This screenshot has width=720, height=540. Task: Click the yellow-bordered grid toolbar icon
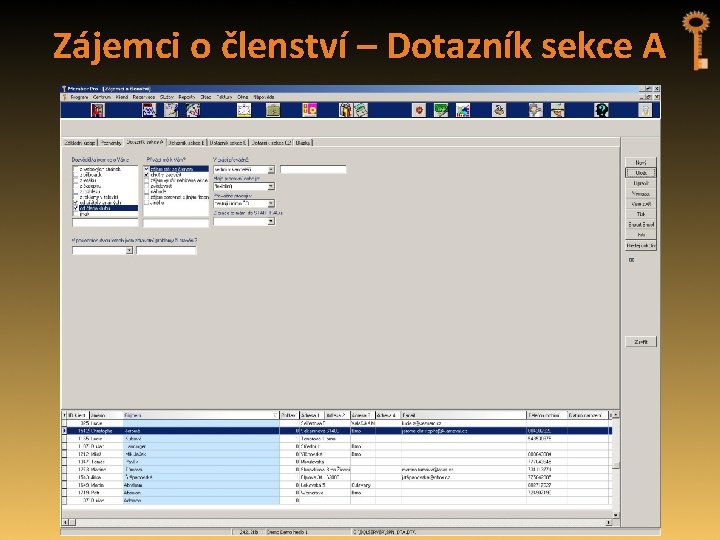pos(244,110)
